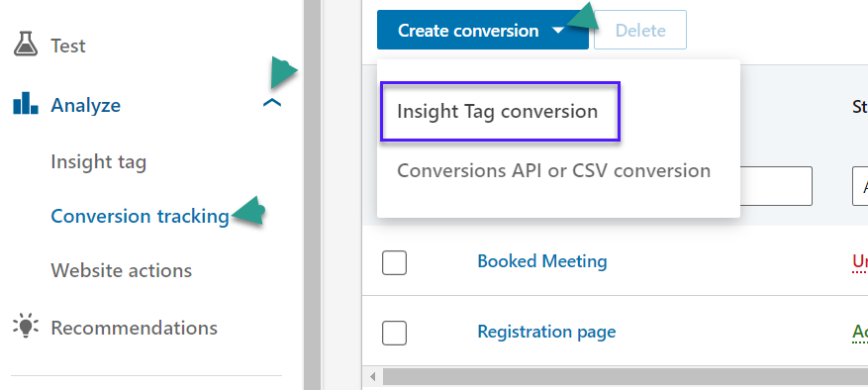Check the Registration page row checkbox
This screenshot has width=868, height=390.
(394, 333)
